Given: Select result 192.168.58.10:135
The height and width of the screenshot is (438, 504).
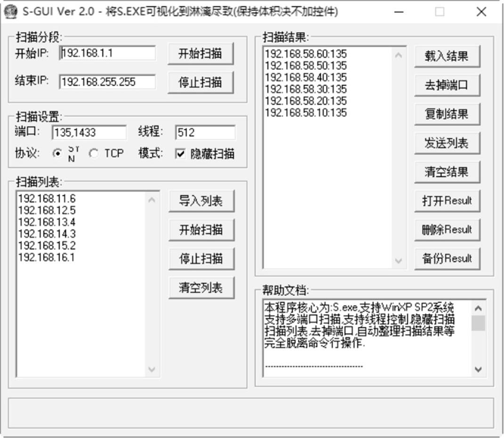Looking at the screenshot, I should click(306, 113).
